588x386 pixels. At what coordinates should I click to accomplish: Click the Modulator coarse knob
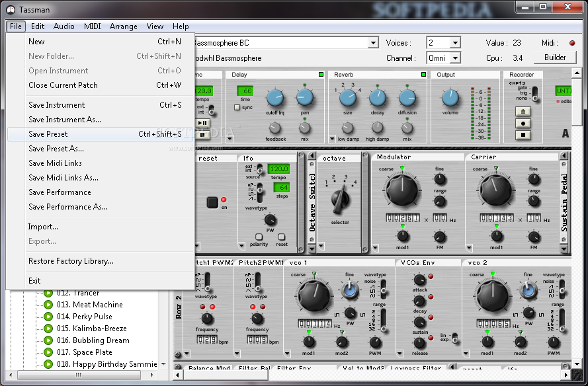pyautogui.click(x=402, y=190)
